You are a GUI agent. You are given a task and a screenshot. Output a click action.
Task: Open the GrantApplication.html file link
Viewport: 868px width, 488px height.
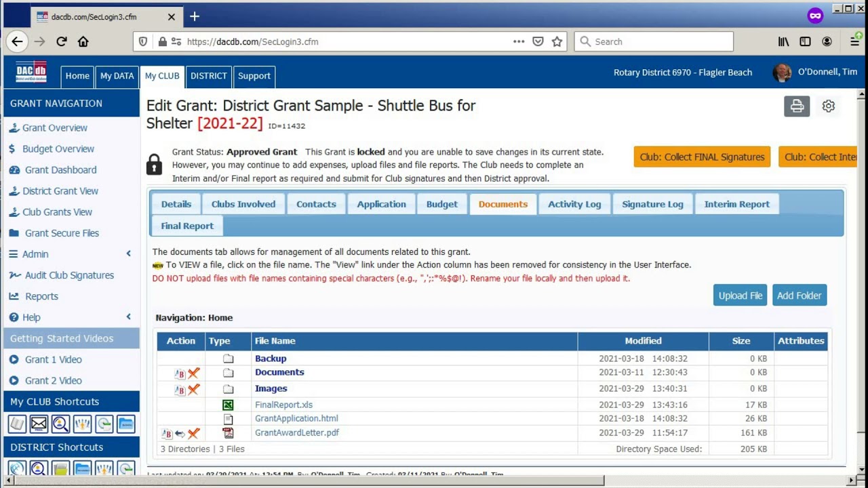(296, 418)
